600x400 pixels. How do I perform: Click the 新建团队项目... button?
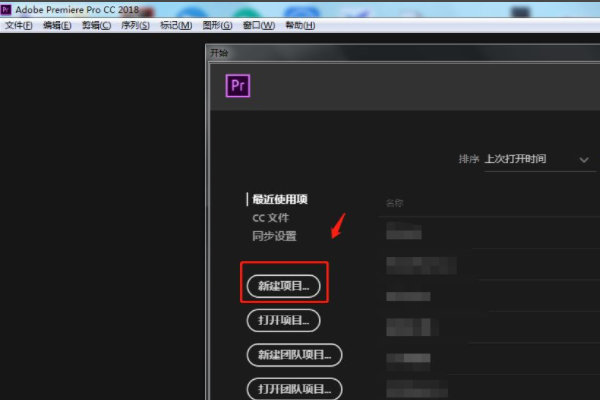[x=294, y=355]
